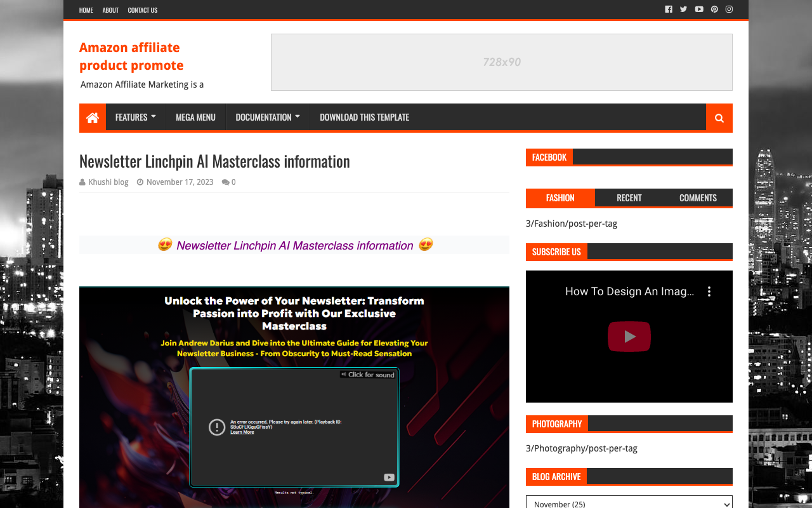
Task: Click Amazon affiliate product promote site title
Action: pos(131,57)
